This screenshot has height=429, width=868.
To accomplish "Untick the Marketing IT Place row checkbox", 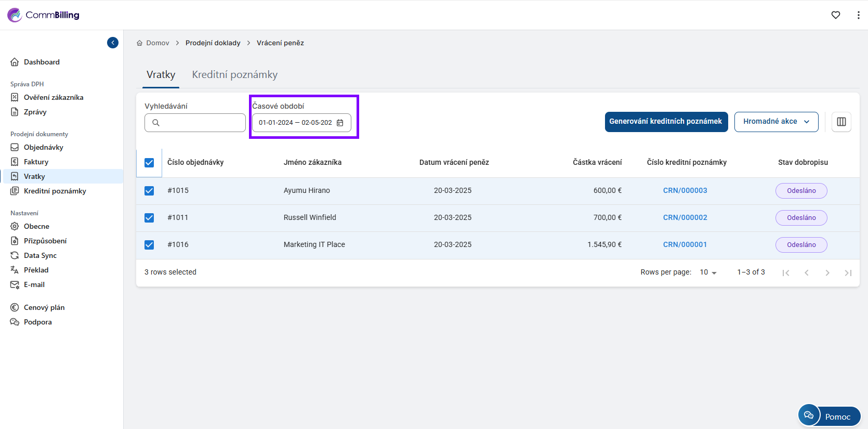I will pos(149,245).
